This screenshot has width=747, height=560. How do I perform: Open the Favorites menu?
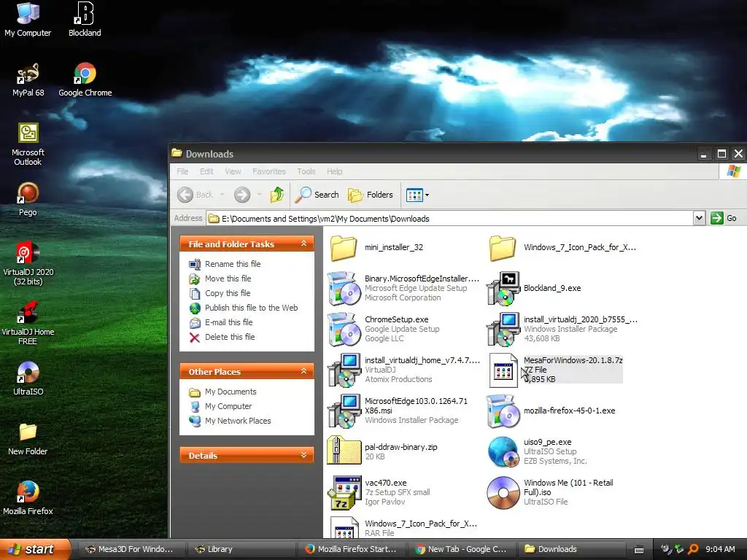click(x=269, y=171)
